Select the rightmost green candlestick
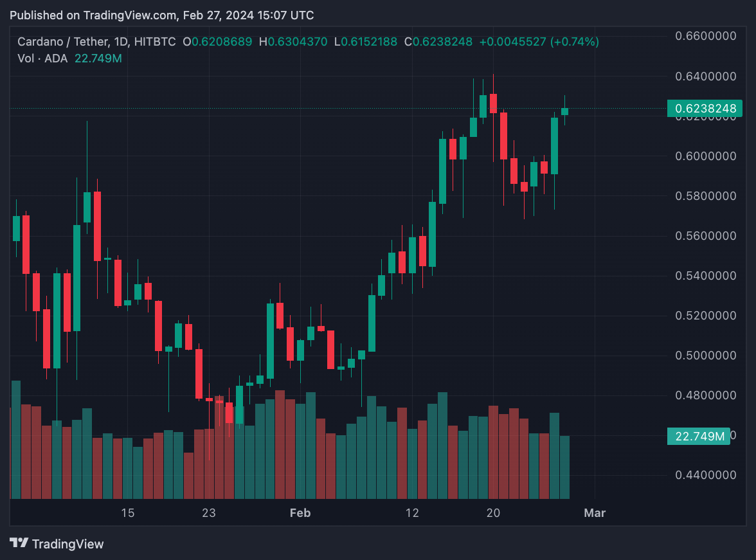 (564, 111)
